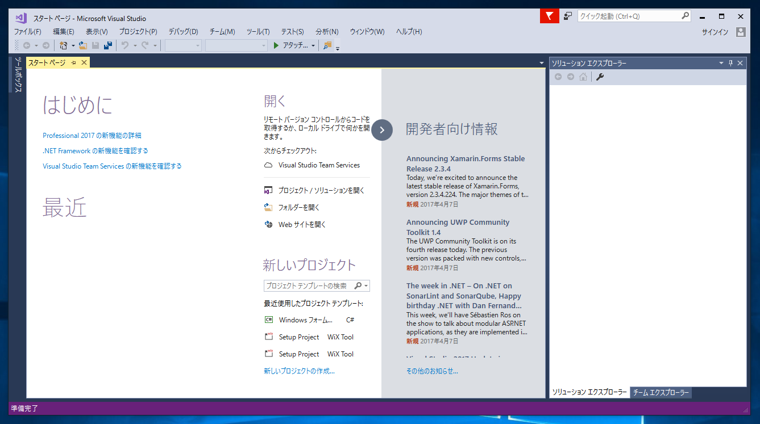Screen dimensions: 760x424
Task: Click サインイン sign-in link
Action: 715,32
